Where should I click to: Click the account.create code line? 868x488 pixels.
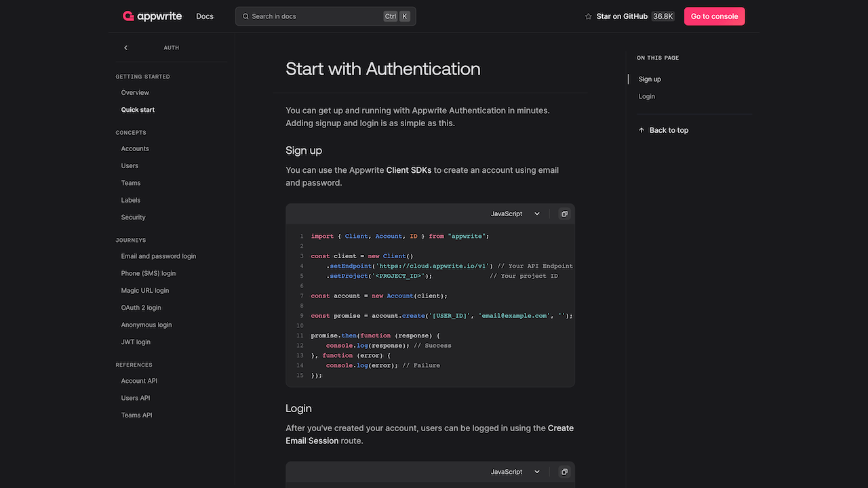442,316
